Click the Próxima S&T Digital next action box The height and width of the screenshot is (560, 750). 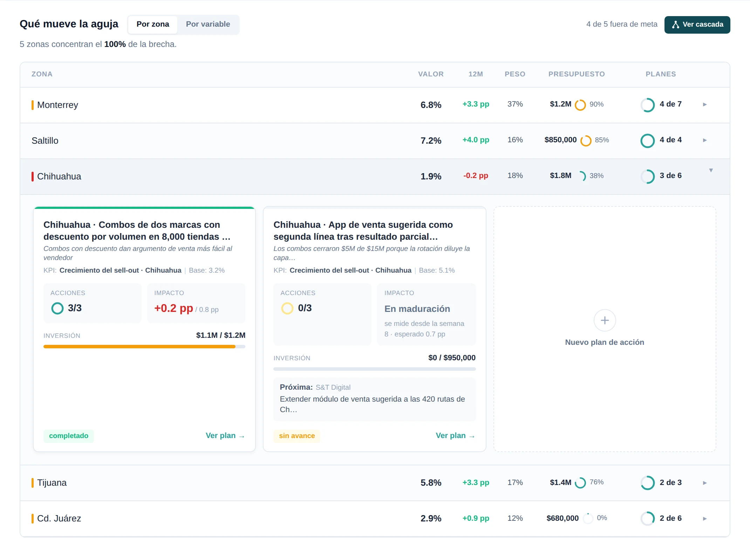point(374,399)
